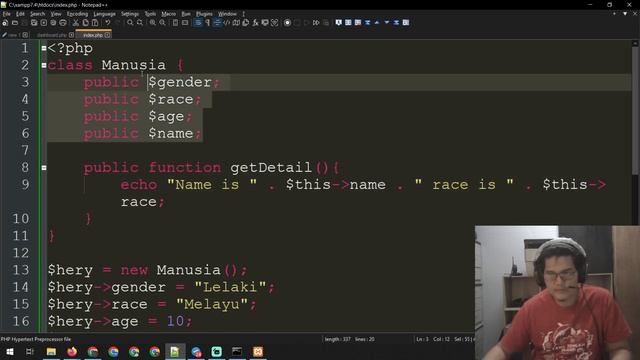
Task: Click the Close document toolbar icon
Action: pos(44,23)
